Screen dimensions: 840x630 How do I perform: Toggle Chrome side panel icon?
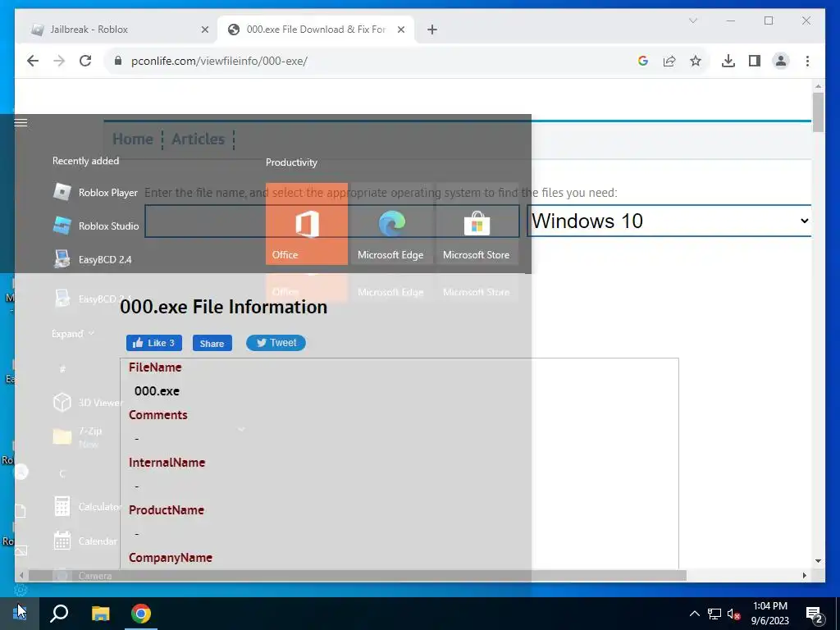[x=755, y=61]
